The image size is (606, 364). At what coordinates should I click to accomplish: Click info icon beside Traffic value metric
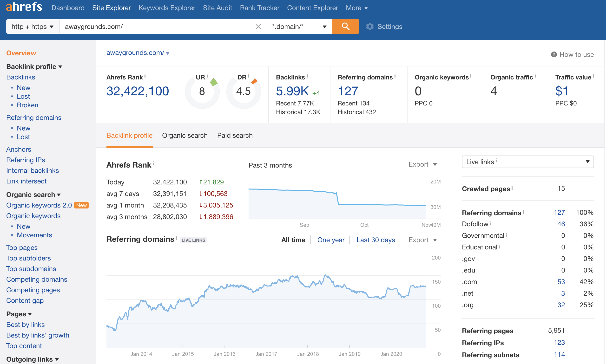point(593,76)
